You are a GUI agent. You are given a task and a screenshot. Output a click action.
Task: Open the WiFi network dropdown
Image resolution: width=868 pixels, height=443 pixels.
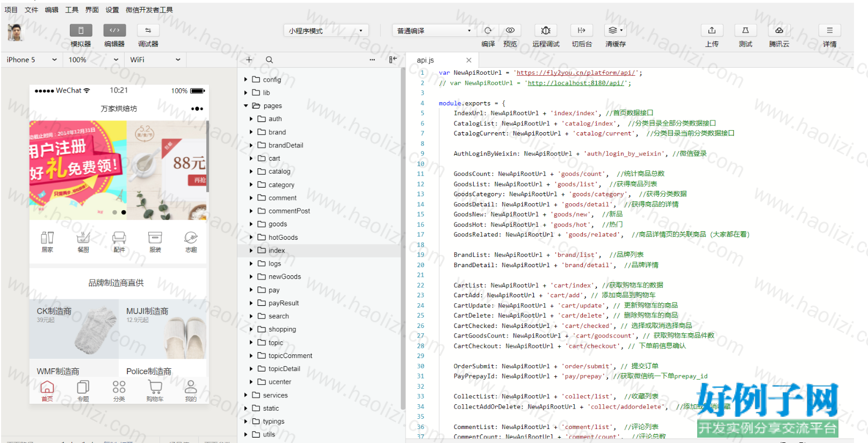155,60
